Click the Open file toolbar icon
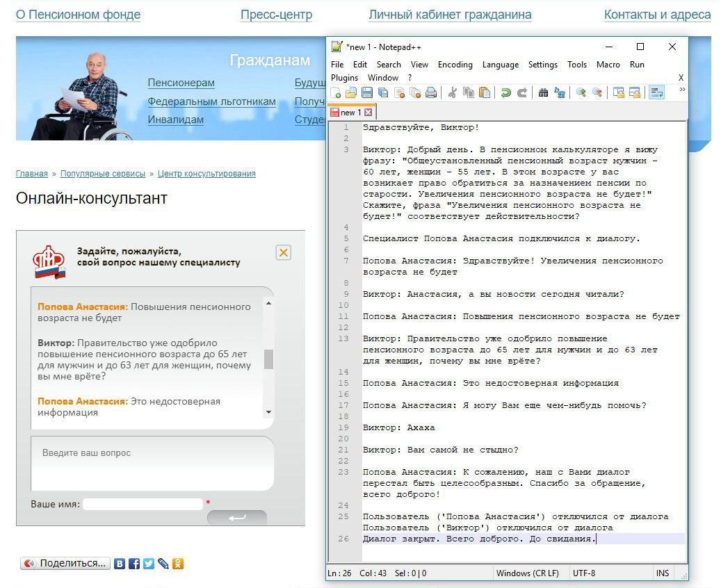 pos(351,93)
